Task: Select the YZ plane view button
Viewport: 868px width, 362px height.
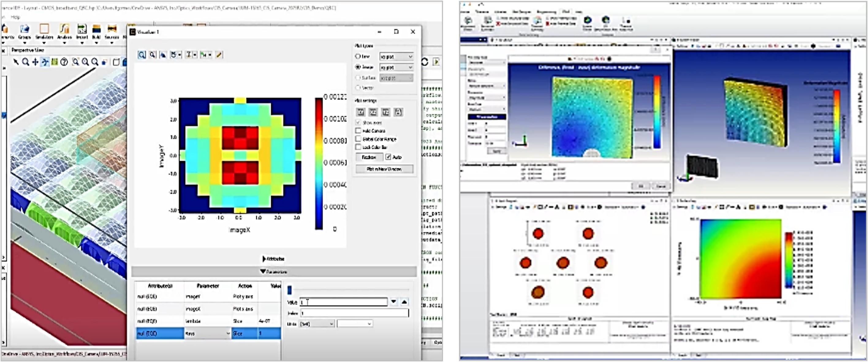Action: click(385, 112)
